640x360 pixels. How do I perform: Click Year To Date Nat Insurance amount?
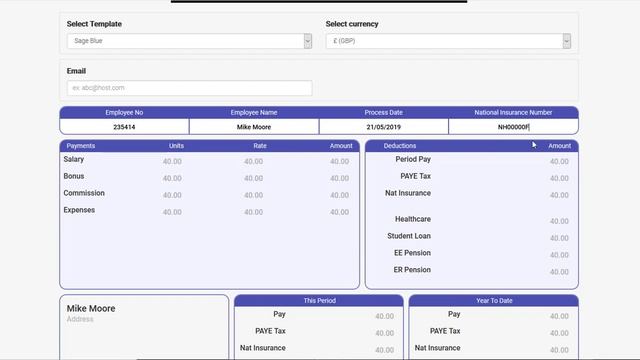(x=559, y=350)
